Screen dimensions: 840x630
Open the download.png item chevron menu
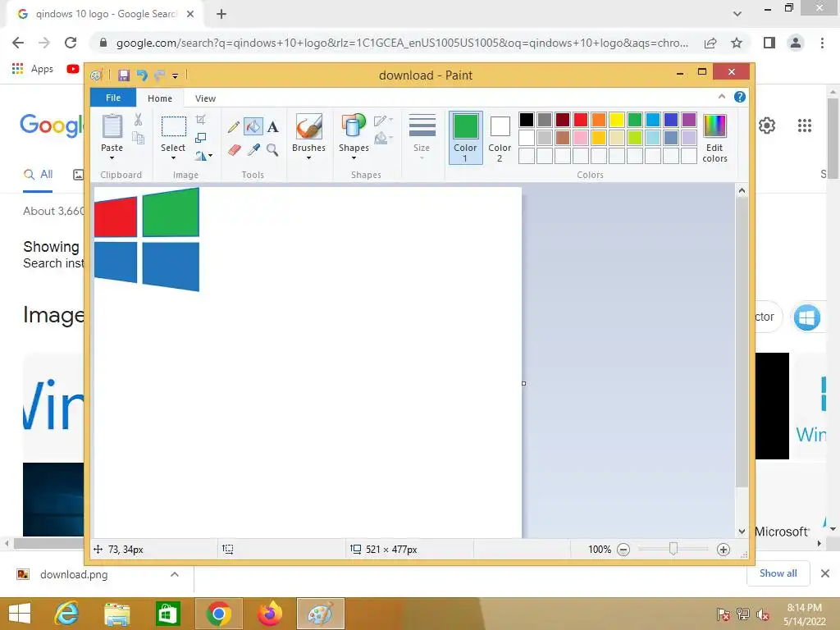coord(174,574)
